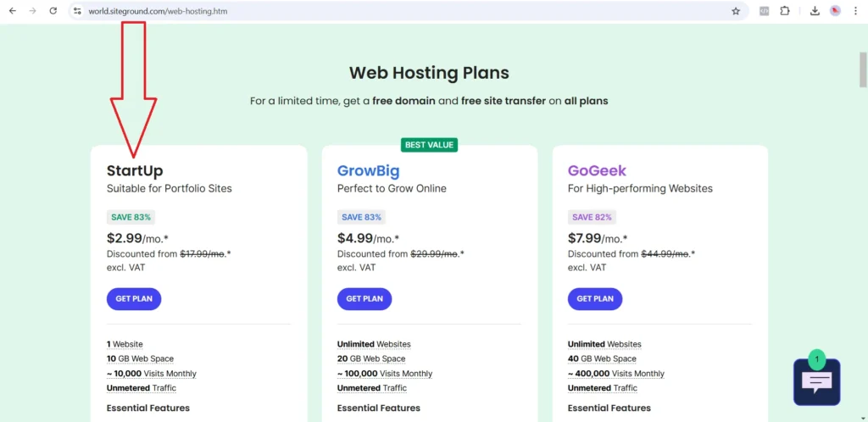Click For High-performing Websites subtitle
The image size is (868, 422).
click(x=641, y=189)
